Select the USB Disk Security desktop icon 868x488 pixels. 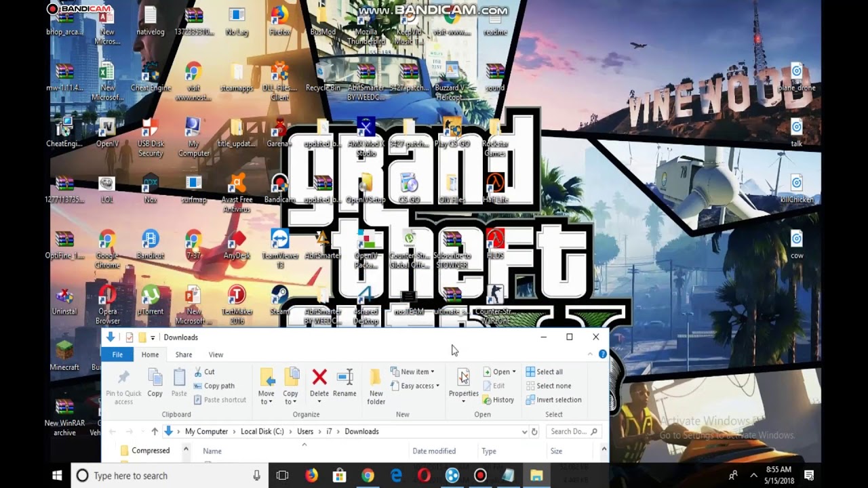click(x=151, y=138)
